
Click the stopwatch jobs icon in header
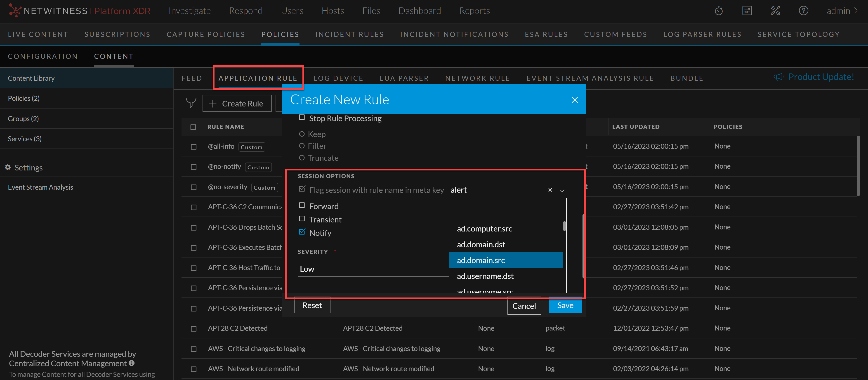click(x=718, y=11)
